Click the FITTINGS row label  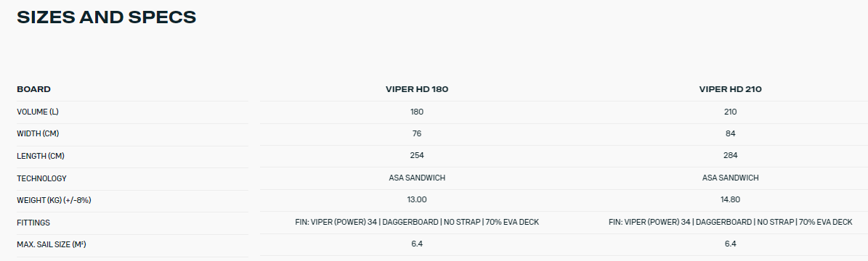pos(33,223)
